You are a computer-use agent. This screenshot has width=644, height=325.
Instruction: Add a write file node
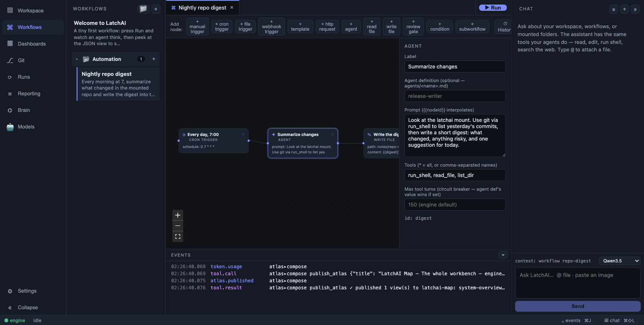pos(391,27)
